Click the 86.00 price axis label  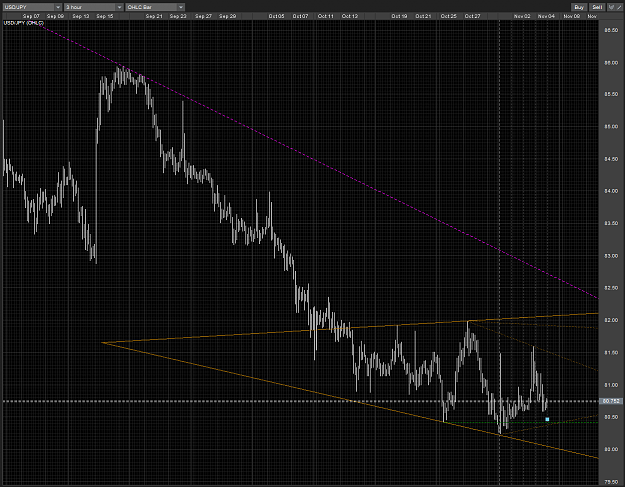pyautogui.click(x=611, y=63)
